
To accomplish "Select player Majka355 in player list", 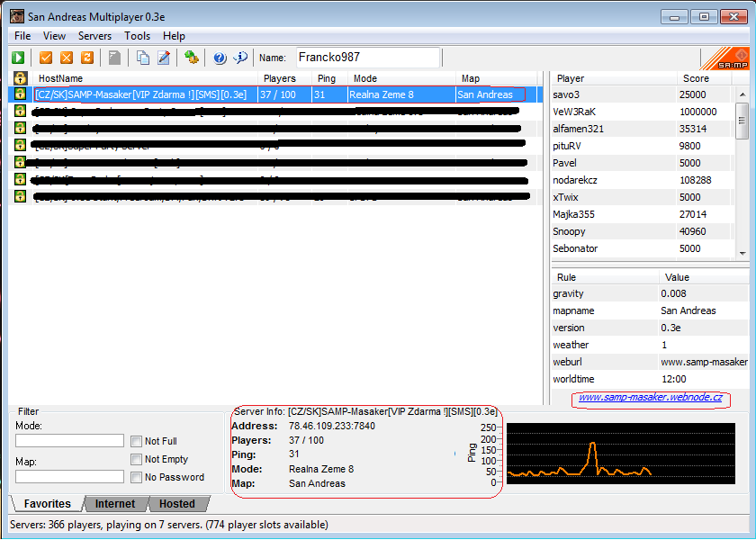I will (x=643, y=214).
